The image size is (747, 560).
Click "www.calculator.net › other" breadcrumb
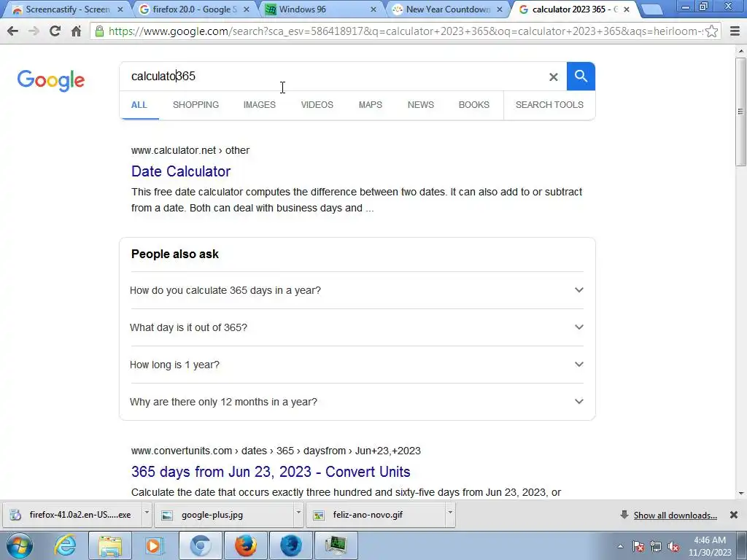[190, 150]
